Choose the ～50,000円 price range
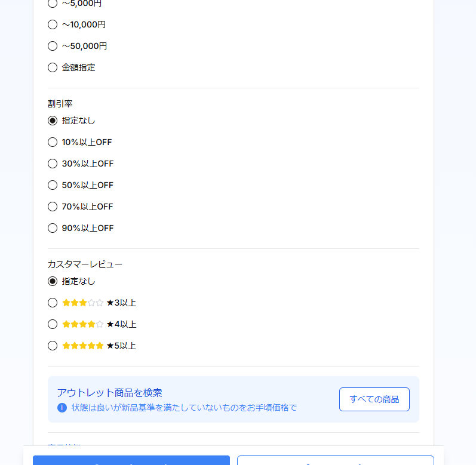Image resolution: width=476 pixels, height=465 pixels. [53, 46]
